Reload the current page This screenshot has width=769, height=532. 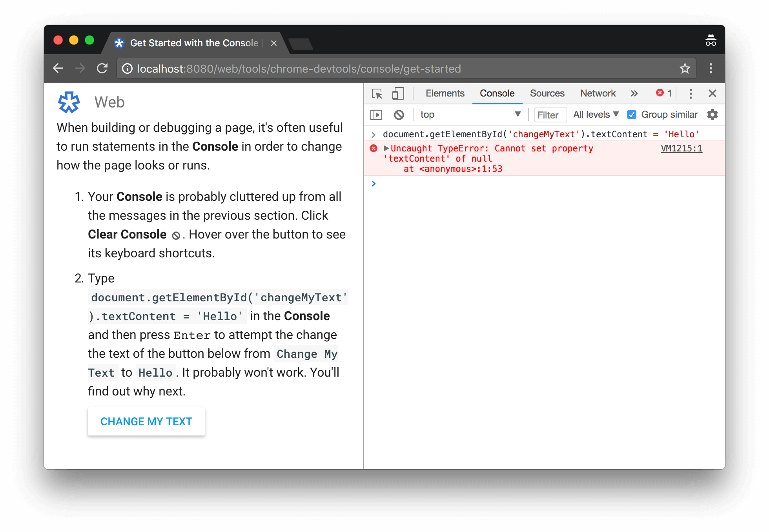[x=102, y=68]
